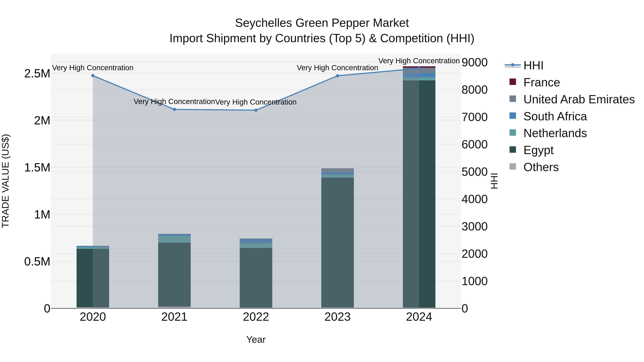Click the Egypt bar segment for 2024

point(419,194)
